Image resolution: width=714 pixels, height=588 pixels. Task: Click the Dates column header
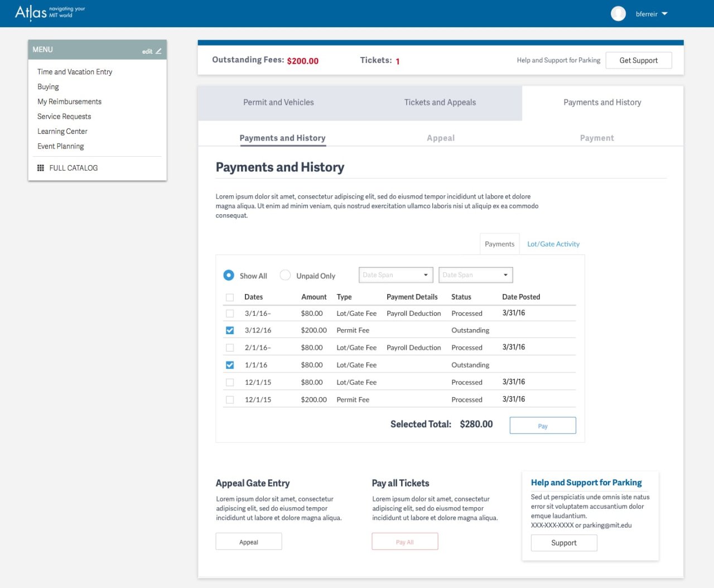tap(253, 297)
